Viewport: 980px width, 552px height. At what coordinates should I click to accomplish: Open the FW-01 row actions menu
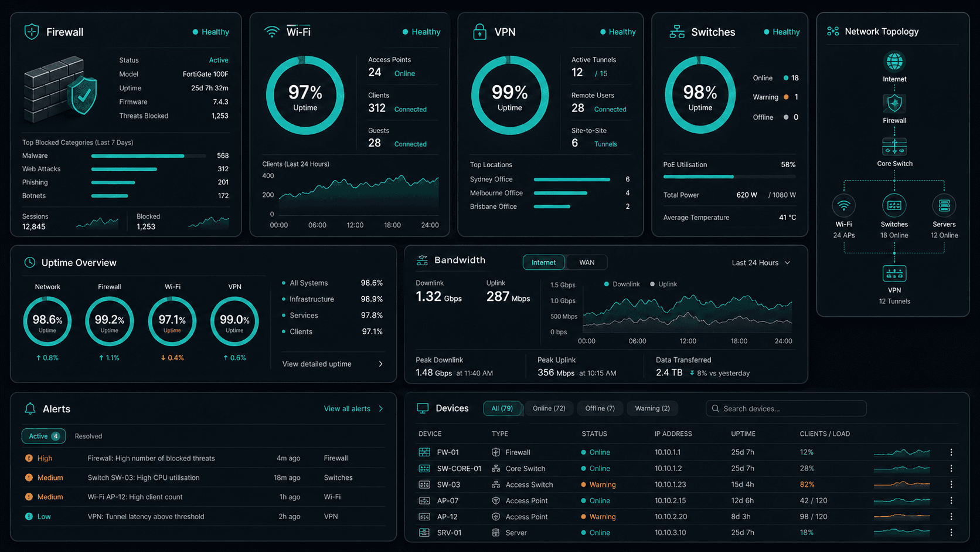click(x=951, y=452)
